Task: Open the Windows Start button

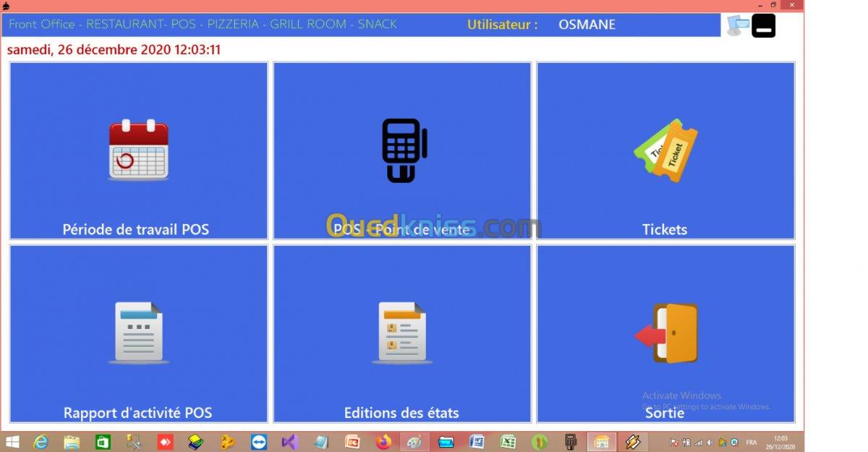Action: (x=13, y=442)
